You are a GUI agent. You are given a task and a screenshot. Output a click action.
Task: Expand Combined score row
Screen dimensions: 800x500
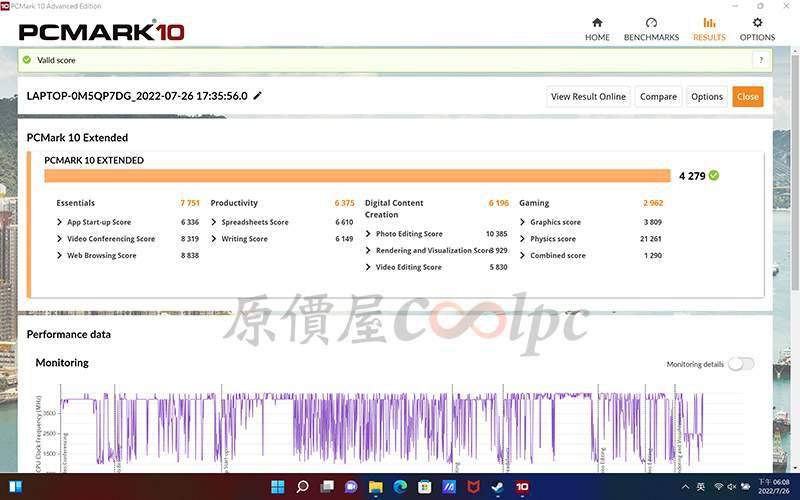tap(522, 255)
